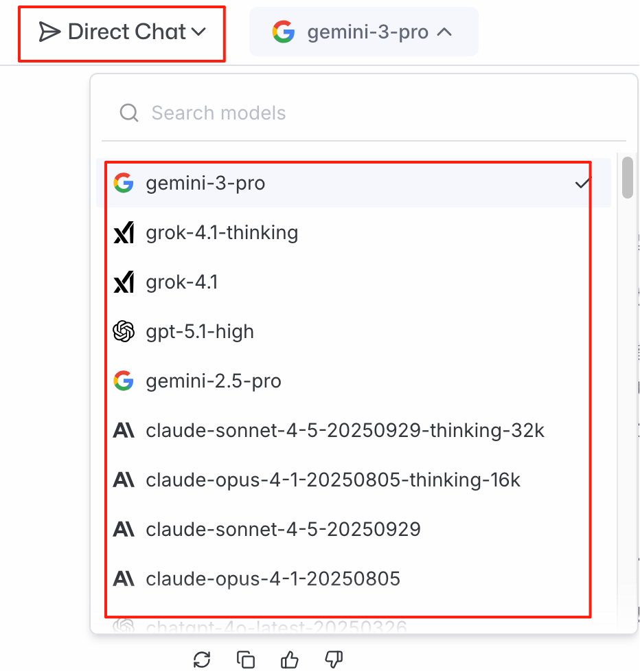This screenshot has height=672, width=640.
Task: Click the search magnifier icon in the search bar
Action: click(128, 113)
